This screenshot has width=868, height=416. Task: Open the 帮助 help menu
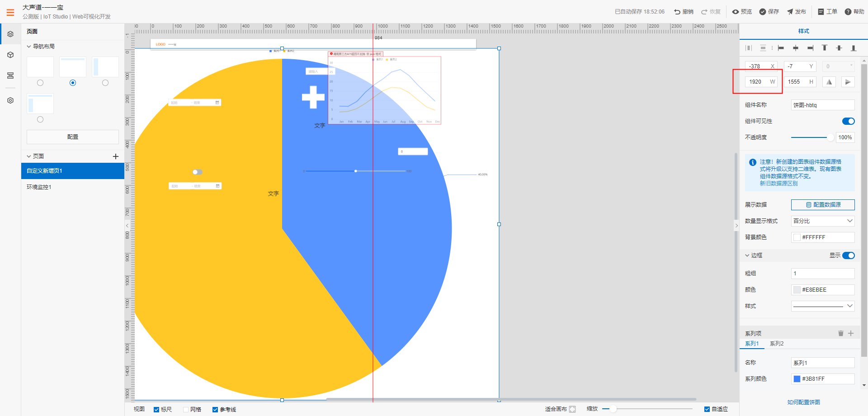854,12
